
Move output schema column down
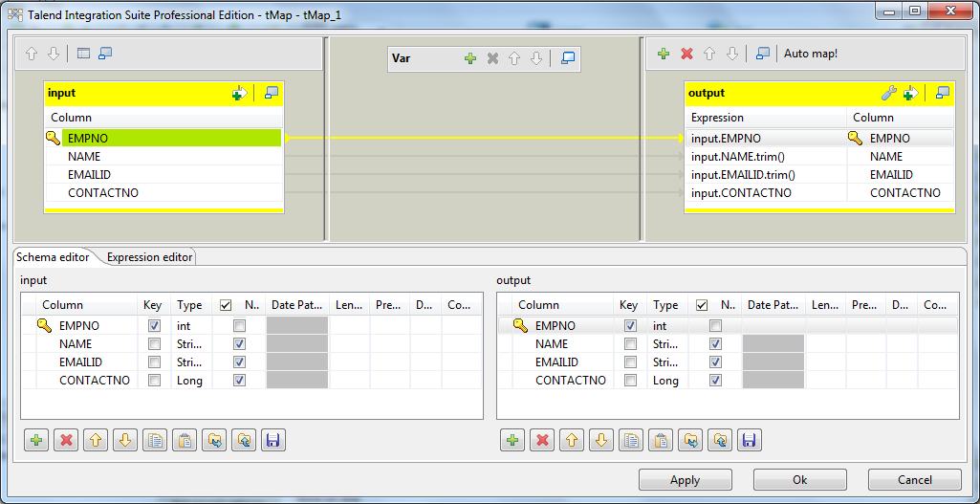click(x=601, y=440)
